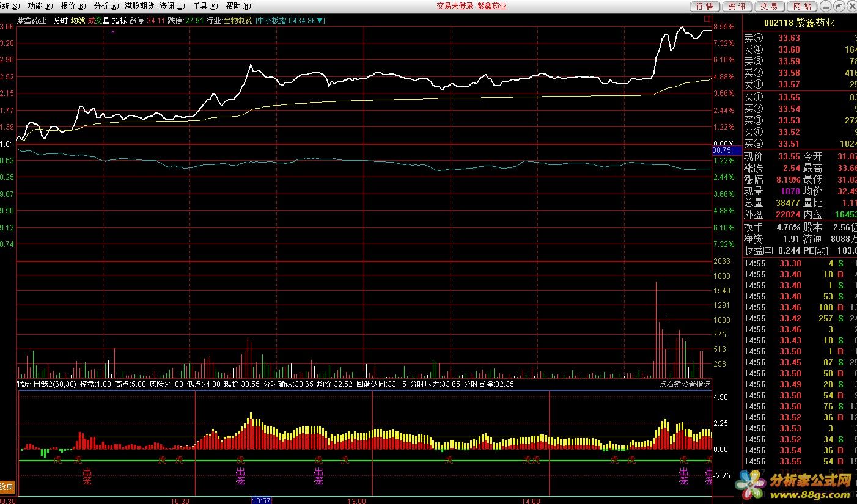Open the 港股期货 menu
The height and width of the screenshot is (504, 857).
click(x=139, y=6)
